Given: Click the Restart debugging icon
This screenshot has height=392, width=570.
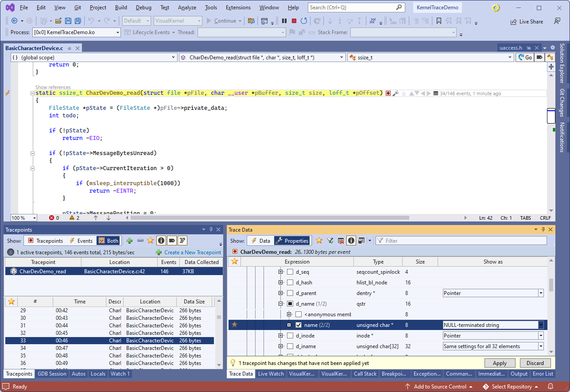Looking at the screenshot, I should pos(304,21).
